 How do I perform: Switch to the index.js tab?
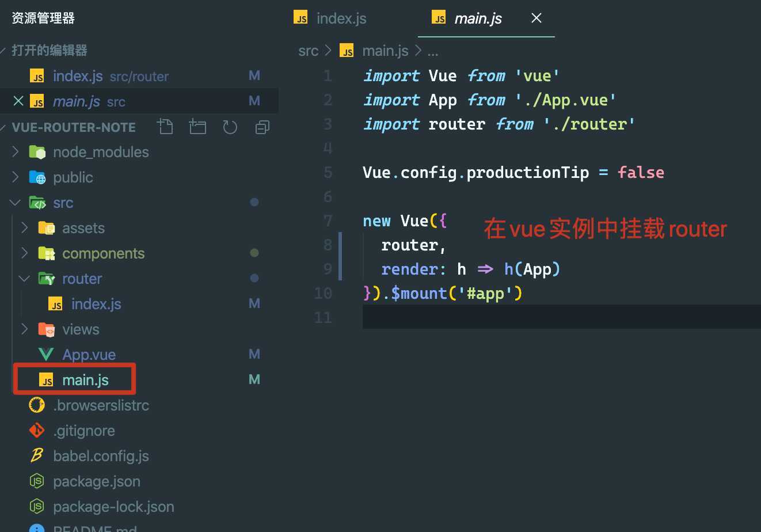pos(341,18)
